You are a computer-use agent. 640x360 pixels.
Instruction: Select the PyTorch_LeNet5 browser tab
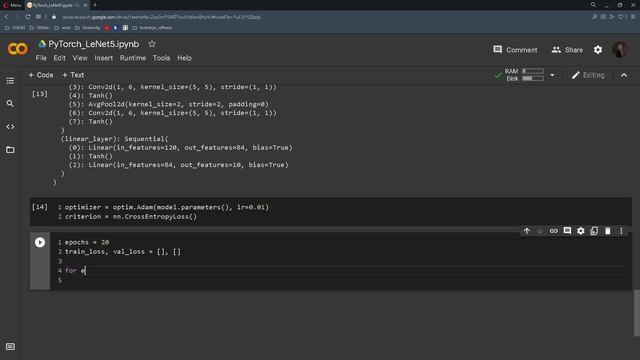[57, 5]
